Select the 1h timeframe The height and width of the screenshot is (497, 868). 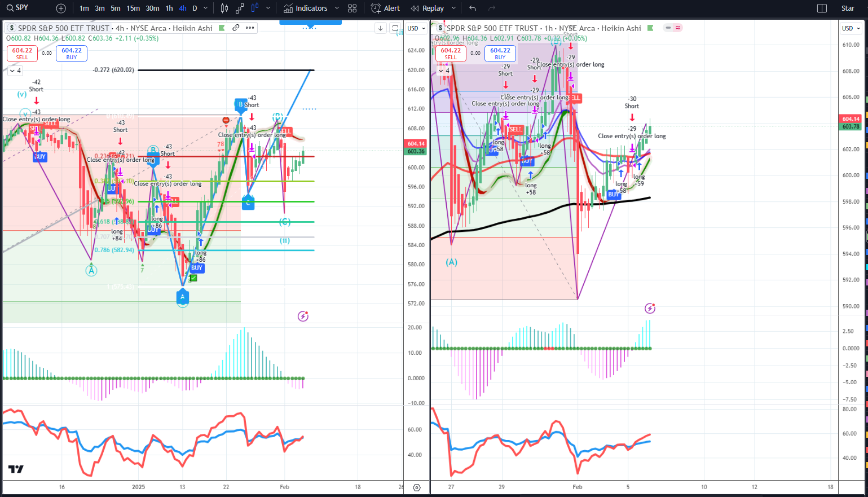click(x=169, y=8)
